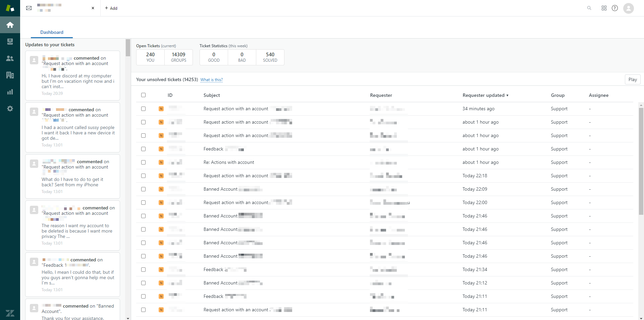This screenshot has width=644, height=320.
Task: Click the avatar on the privacy deletion update card
Action: click(34, 210)
